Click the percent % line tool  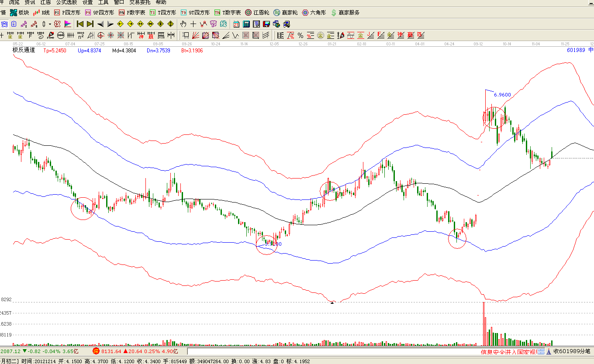[300, 35]
